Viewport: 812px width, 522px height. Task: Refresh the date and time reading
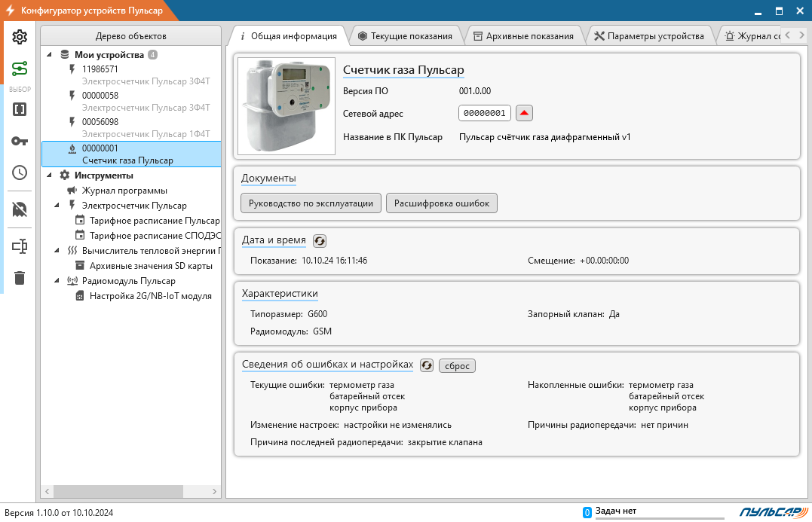click(320, 240)
